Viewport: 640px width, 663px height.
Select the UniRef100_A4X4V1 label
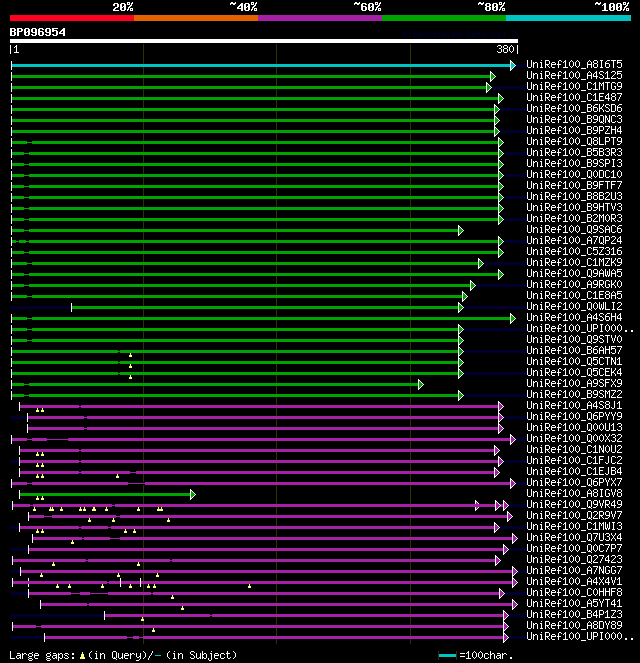[x=574, y=581]
